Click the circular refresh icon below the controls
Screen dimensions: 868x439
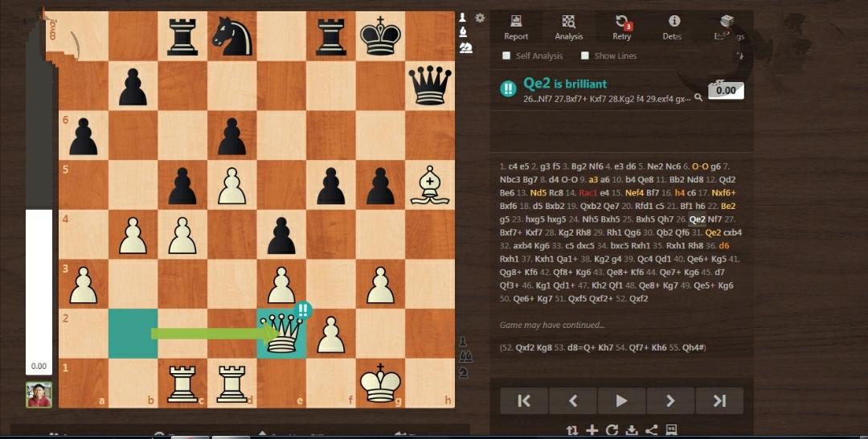click(612, 430)
